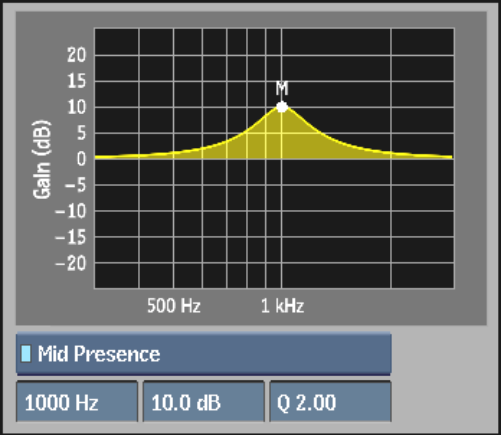Click the 1000 Hz frequency field
This screenshot has height=435, width=501.
[x=77, y=402]
